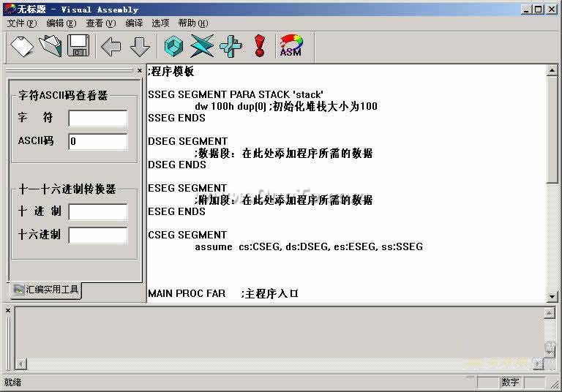The image size is (562, 392).
Task: Click the Open file toolbar icon
Action: [50, 47]
